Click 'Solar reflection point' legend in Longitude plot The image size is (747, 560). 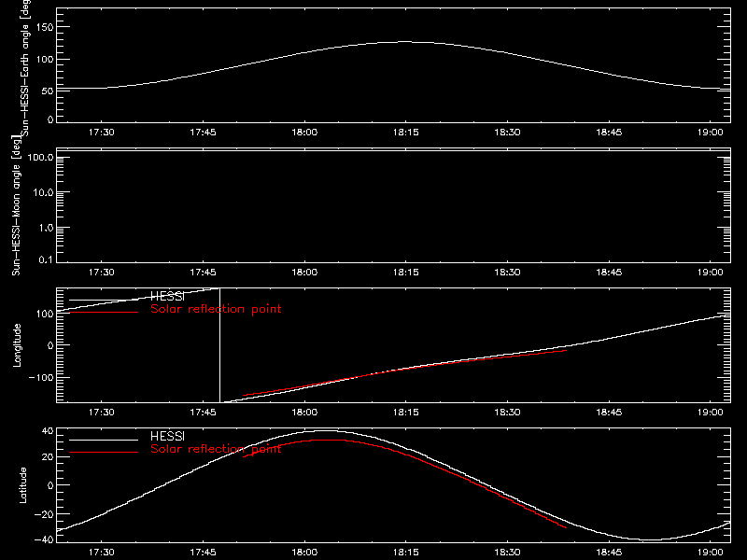(x=216, y=309)
